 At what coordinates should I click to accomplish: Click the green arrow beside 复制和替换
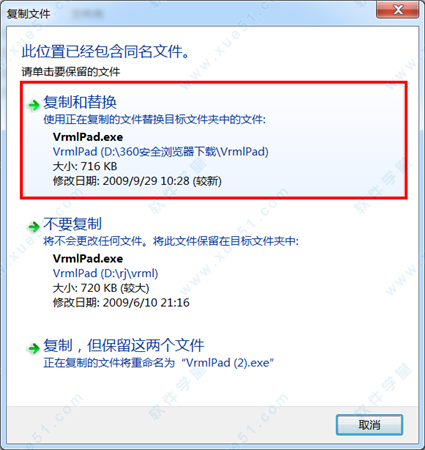(x=34, y=105)
